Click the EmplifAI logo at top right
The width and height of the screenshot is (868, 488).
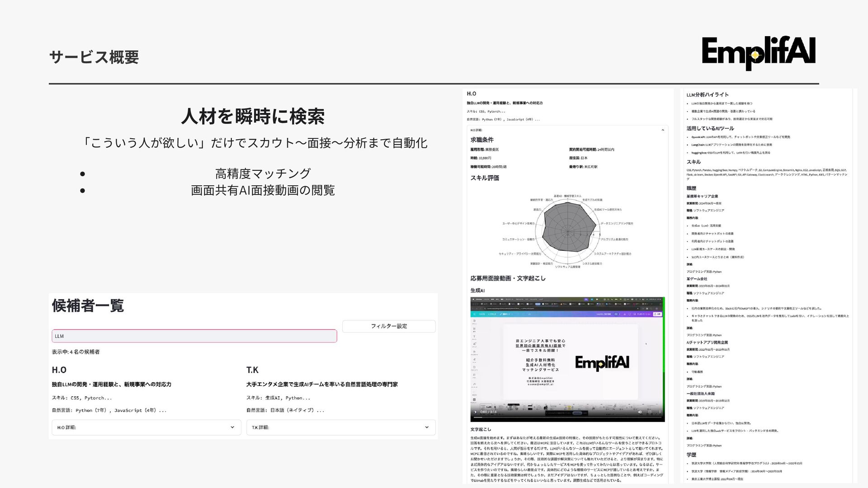coord(759,53)
